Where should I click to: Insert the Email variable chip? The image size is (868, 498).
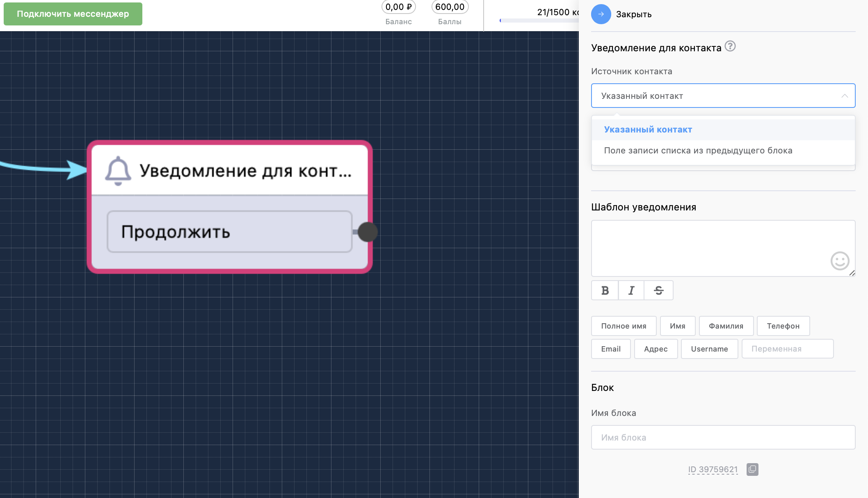[610, 349]
